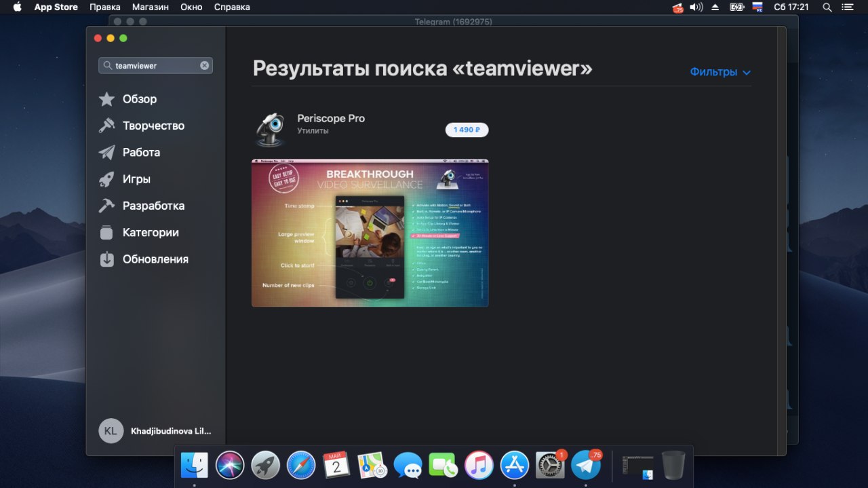Viewport: 868px width, 488px height.
Task: Open the Категории icon in sidebar
Action: pos(106,233)
